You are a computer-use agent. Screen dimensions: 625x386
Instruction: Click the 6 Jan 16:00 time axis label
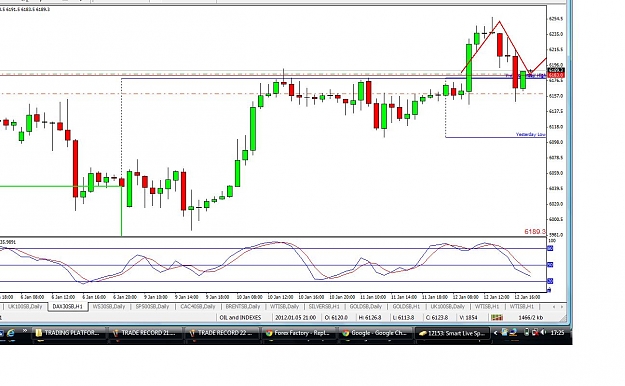[x=94, y=297]
